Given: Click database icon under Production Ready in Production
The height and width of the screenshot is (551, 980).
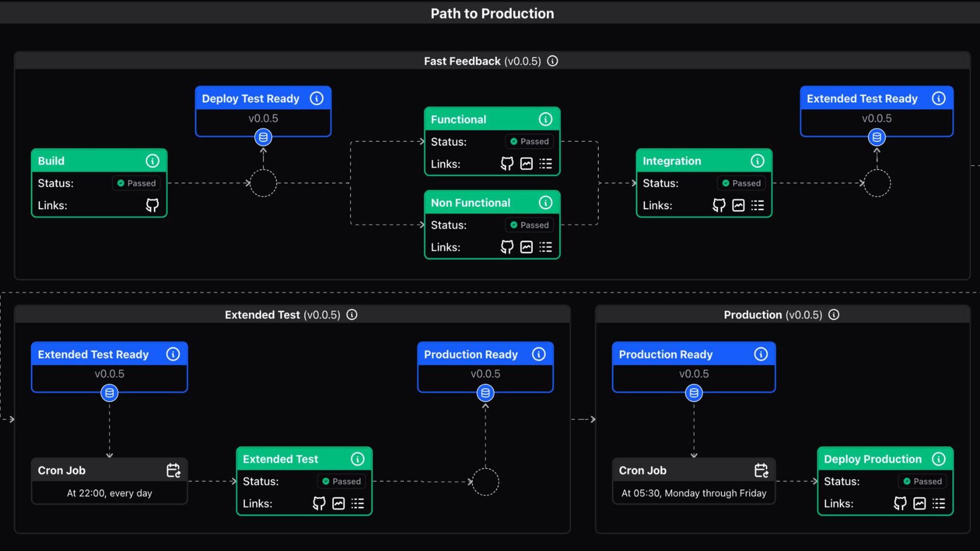Looking at the screenshot, I should click(x=694, y=393).
